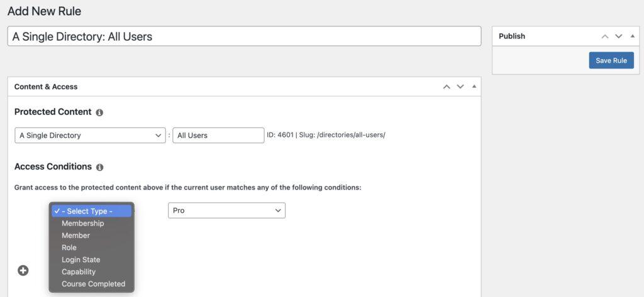Click the Access Conditions info icon
Screen dimensions: 644x297
tap(99, 168)
